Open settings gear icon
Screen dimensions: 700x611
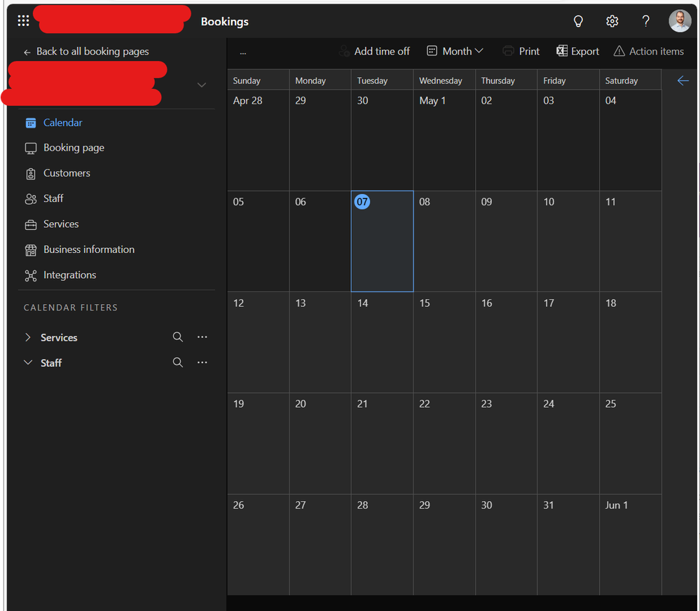pyautogui.click(x=612, y=21)
